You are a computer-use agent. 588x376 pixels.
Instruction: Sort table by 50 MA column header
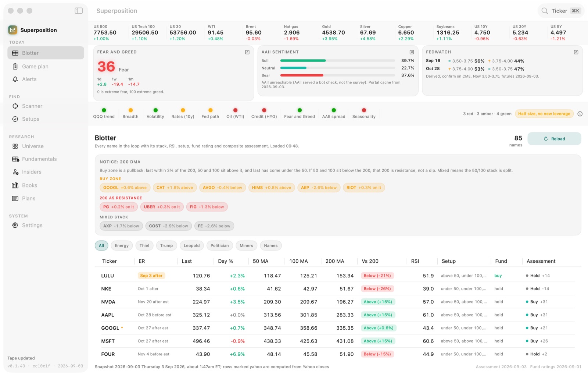click(261, 261)
